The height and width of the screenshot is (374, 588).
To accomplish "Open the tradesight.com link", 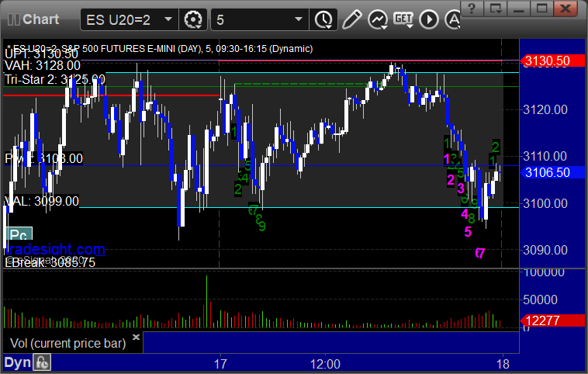I will (x=56, y=249).
